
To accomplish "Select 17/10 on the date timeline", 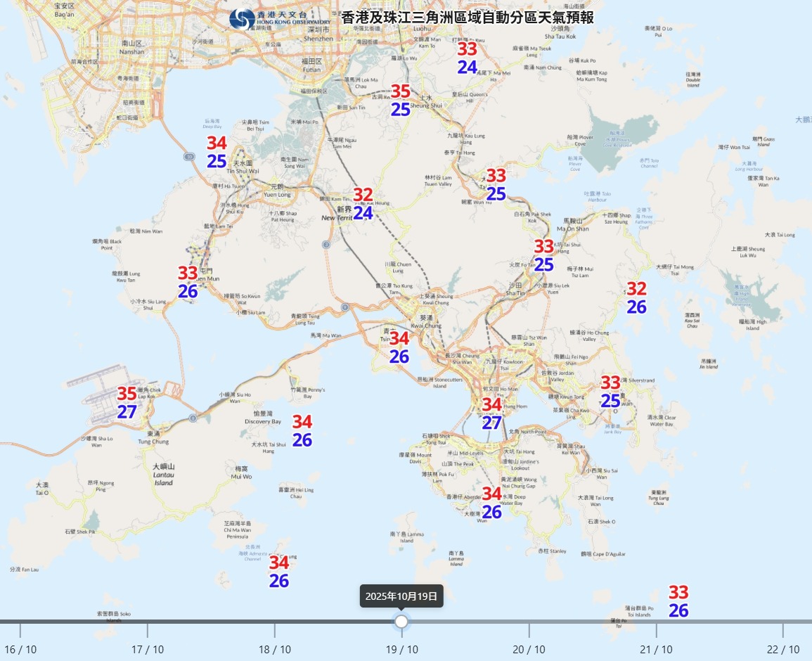I will [x=148, y=630].
